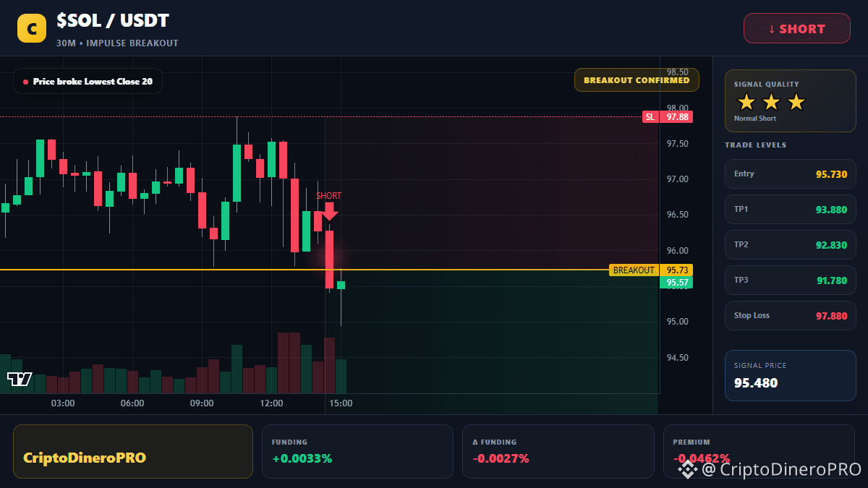The image size is (868, 488).
Task: Click the yellow C logo icon
Action: pyautogui.click(x=32, y=28)
